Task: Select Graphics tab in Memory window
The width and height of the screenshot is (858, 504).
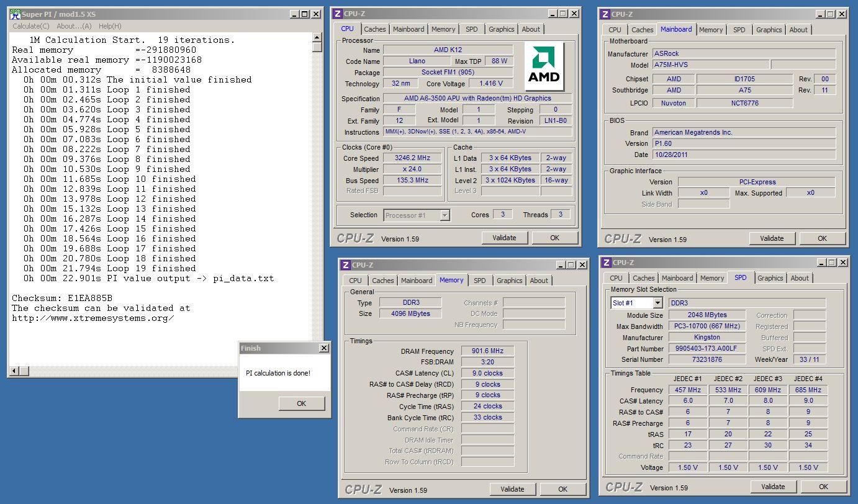Action: [510, 281]
